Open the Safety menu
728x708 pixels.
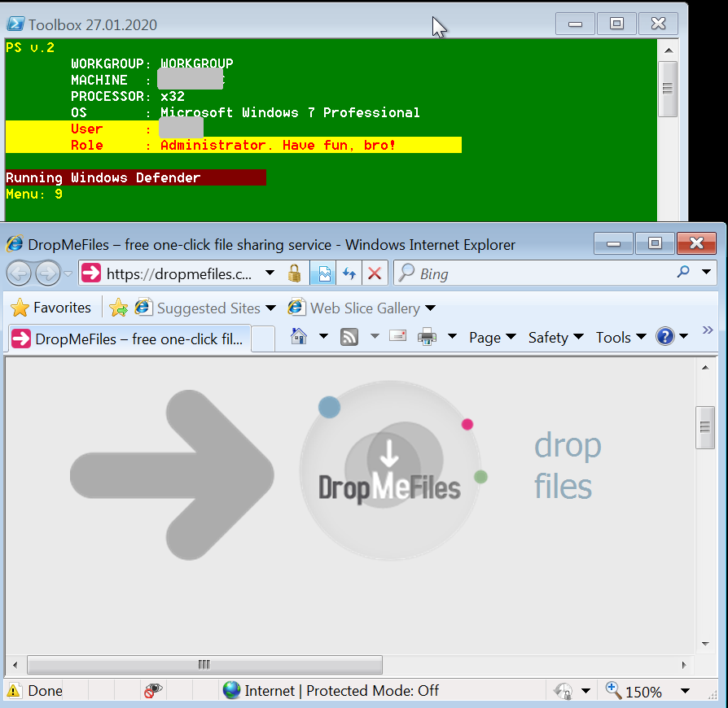tap(555, 337)
